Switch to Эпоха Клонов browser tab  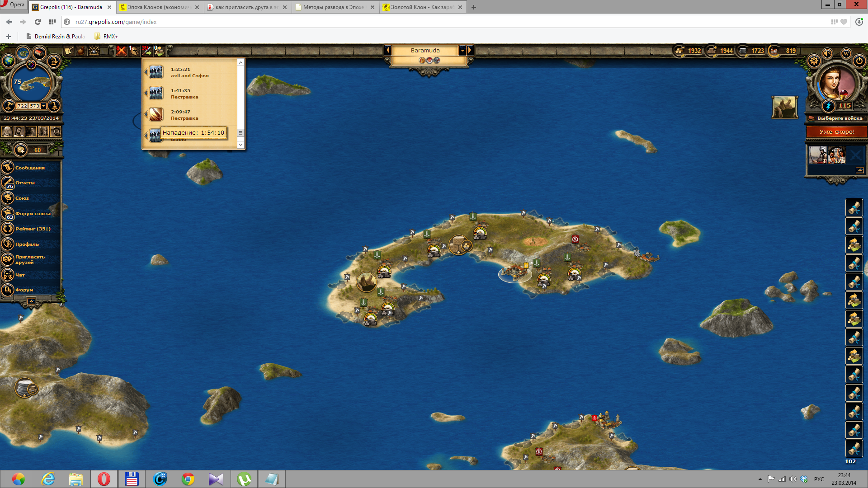(x=159, y=7)
